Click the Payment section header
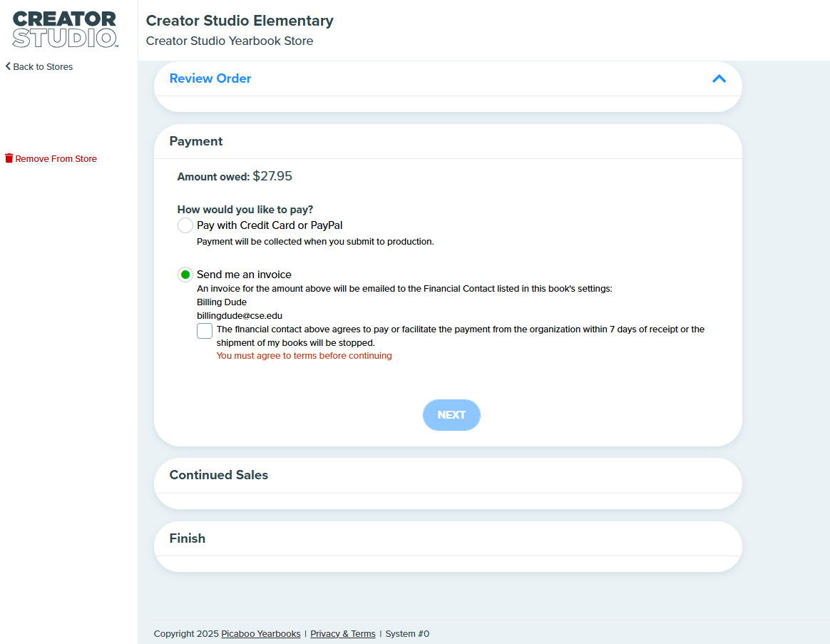The width and height of the screenshot is (830, 644). click(196, 141)
